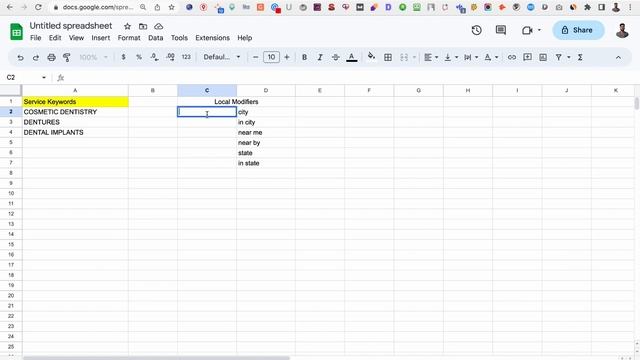The height and width of the screenshot is (360, 640).
Task: Click the Move to folder icon
Action: 143,27
